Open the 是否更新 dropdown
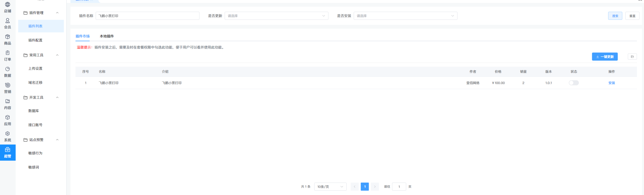The height and width of the screenshot is (195, 644). tap(276, 16)
